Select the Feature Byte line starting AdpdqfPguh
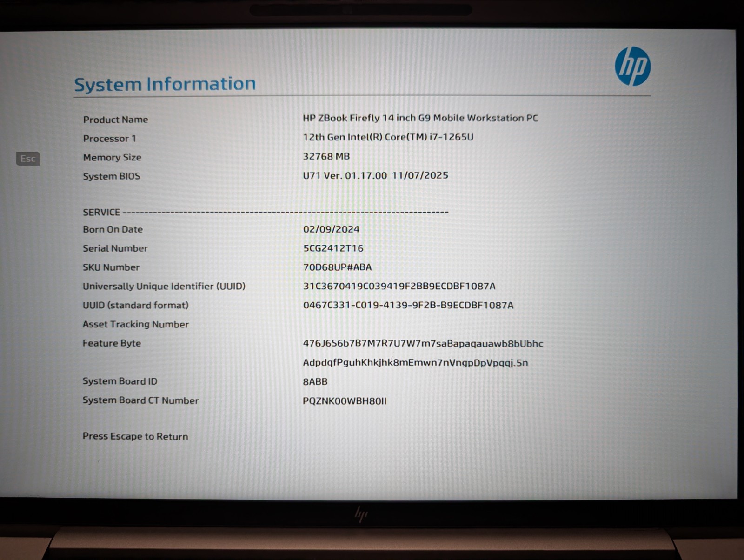Viewport: 744px width, 560px height. pos(415,363)
